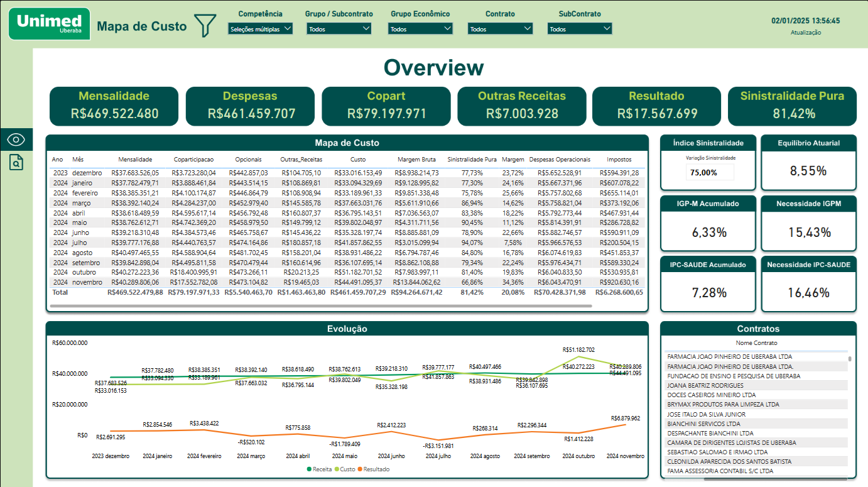
Task: Click the 2024 julho axis label
Action: point(438,456)
